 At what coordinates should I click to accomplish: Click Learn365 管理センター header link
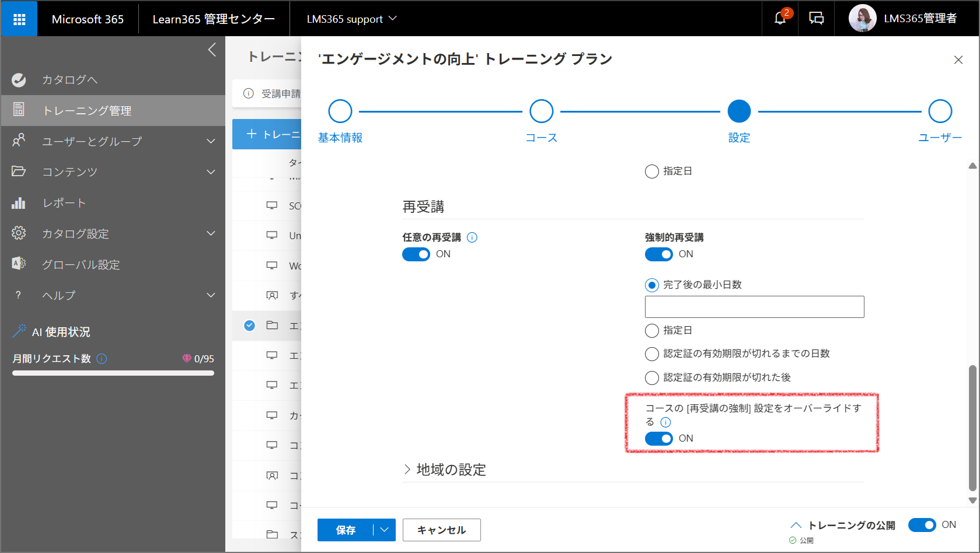(x=214, y=19)
